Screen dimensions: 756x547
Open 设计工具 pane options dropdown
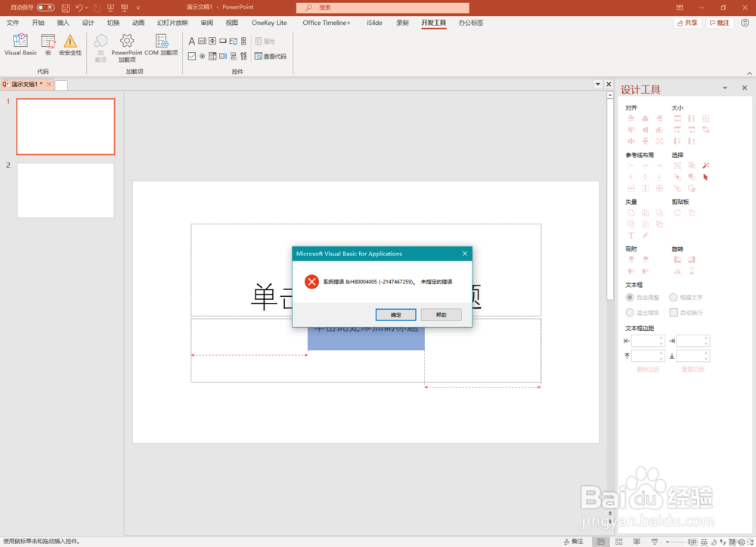(725, 88)
